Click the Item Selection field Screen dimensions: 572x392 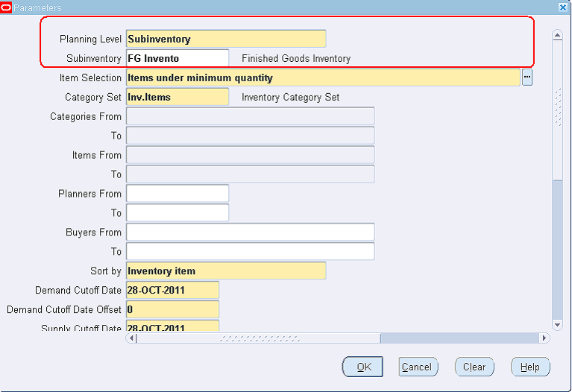click(x=323, y=78)
